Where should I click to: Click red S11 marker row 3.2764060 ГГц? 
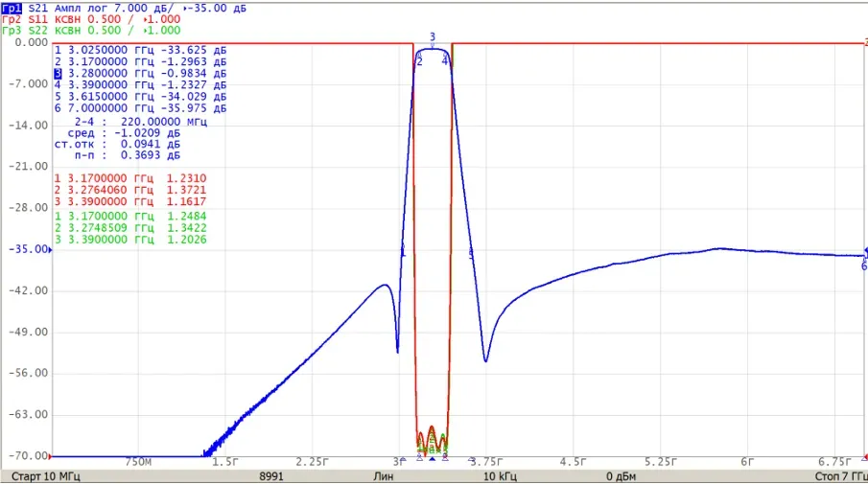(130, 191)
